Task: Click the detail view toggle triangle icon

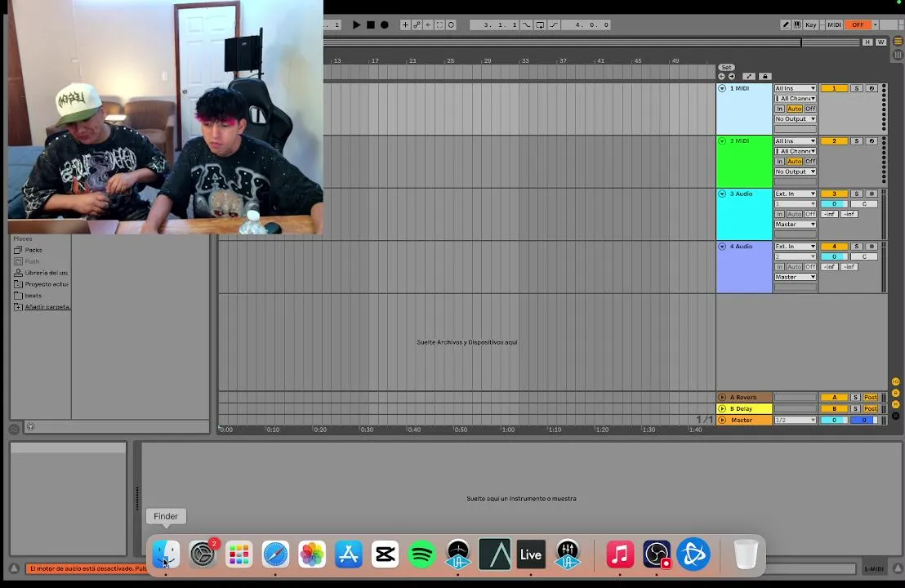Action: coord(898,569)
